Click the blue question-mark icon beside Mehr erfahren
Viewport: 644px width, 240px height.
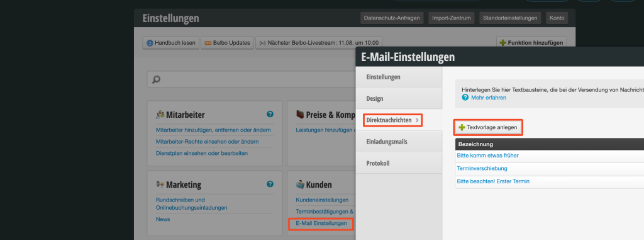[465, 98]
